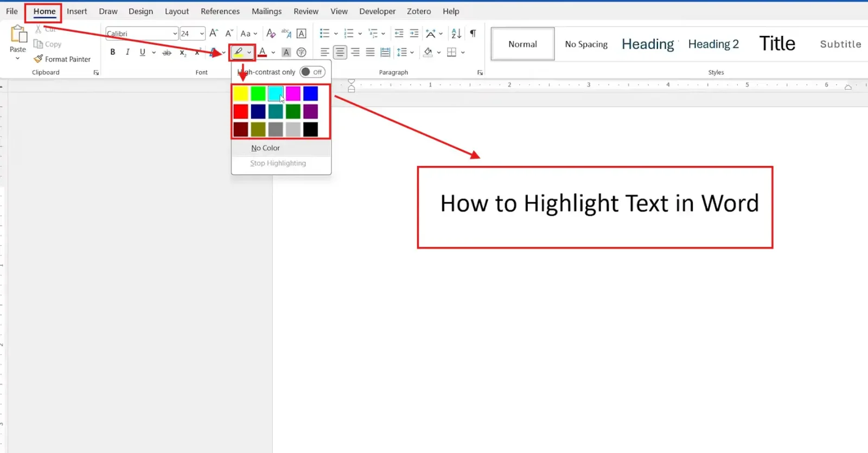Toggle Italic formatting

(127, 52)
